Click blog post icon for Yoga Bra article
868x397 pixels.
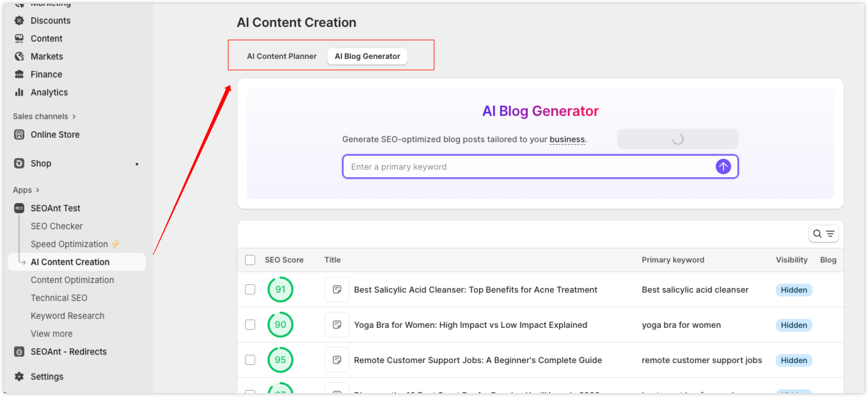pyautogui.click(x=336, y=325)
